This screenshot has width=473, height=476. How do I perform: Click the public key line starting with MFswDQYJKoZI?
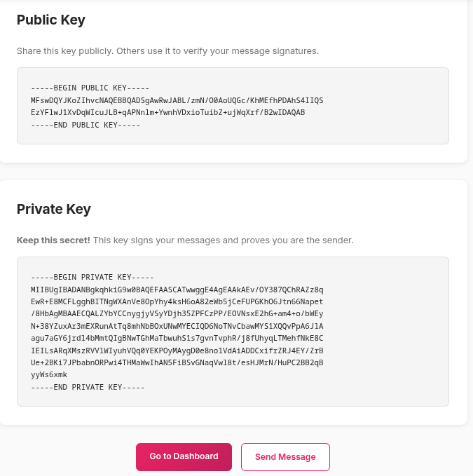177,100
